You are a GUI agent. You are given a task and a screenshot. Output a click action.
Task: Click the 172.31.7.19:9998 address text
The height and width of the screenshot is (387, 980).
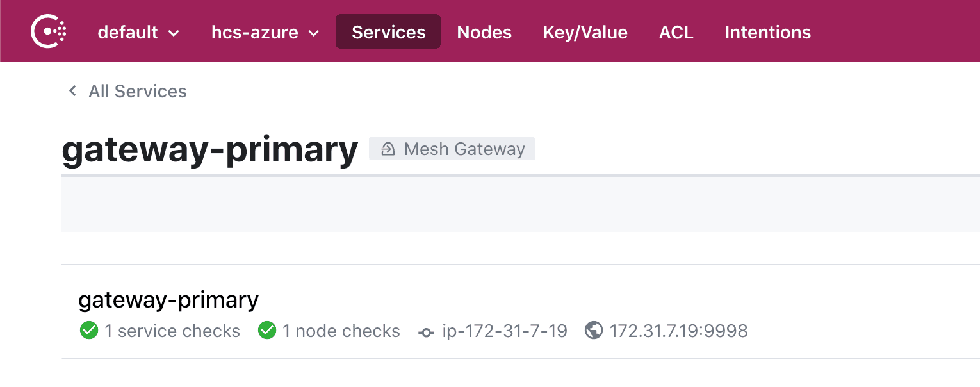pos(678,331)
